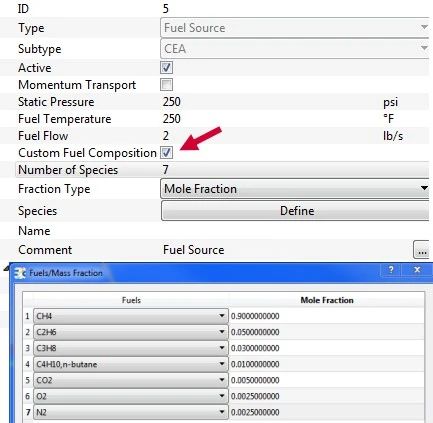Click the Fuels column header

click(131, 300)
